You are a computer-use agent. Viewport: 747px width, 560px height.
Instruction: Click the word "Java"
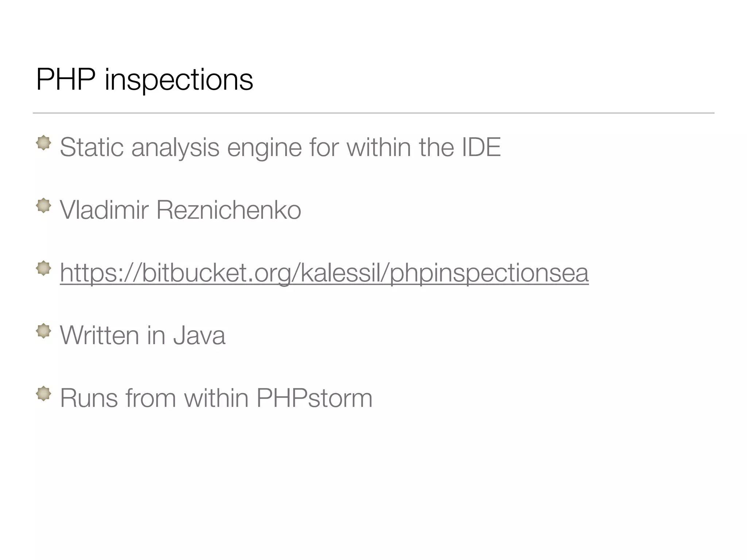(199, 335)
